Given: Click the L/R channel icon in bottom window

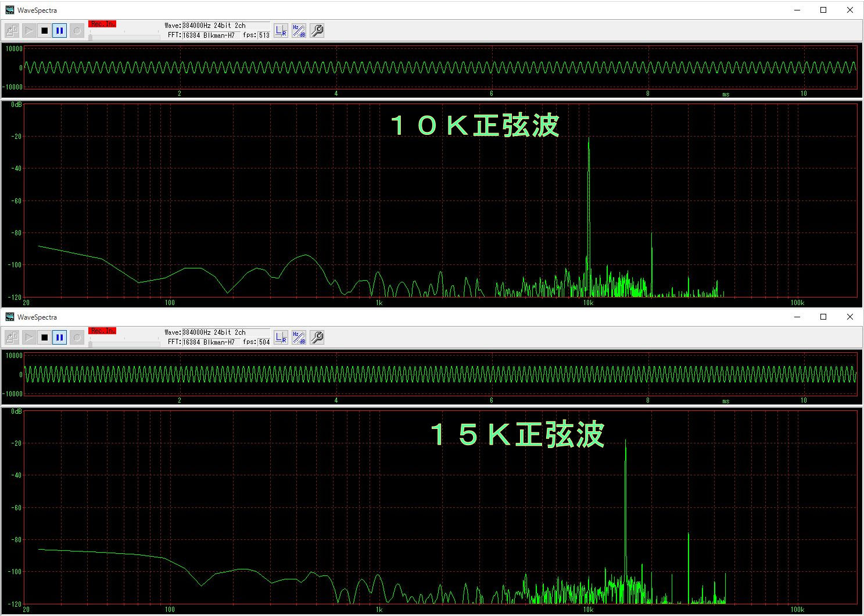Looking at the screenshot, I should pos(281,338).
